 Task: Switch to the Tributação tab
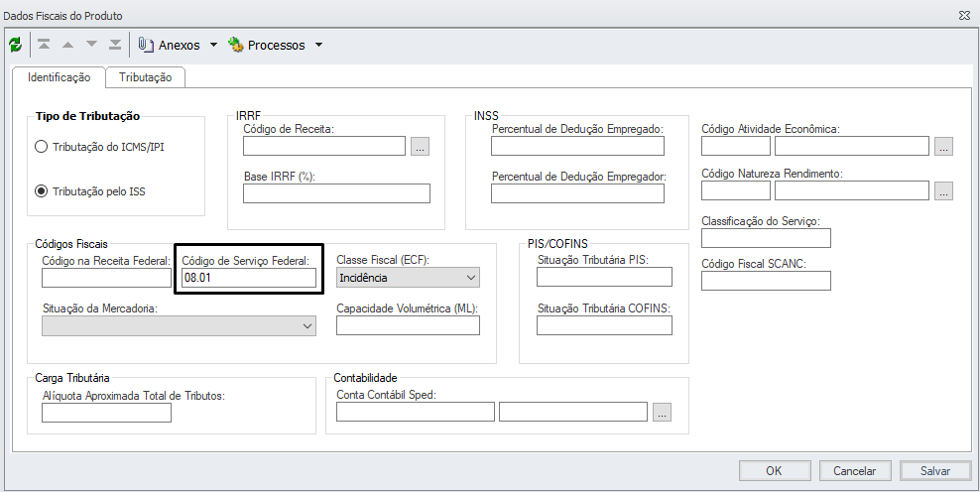point(145,77)
